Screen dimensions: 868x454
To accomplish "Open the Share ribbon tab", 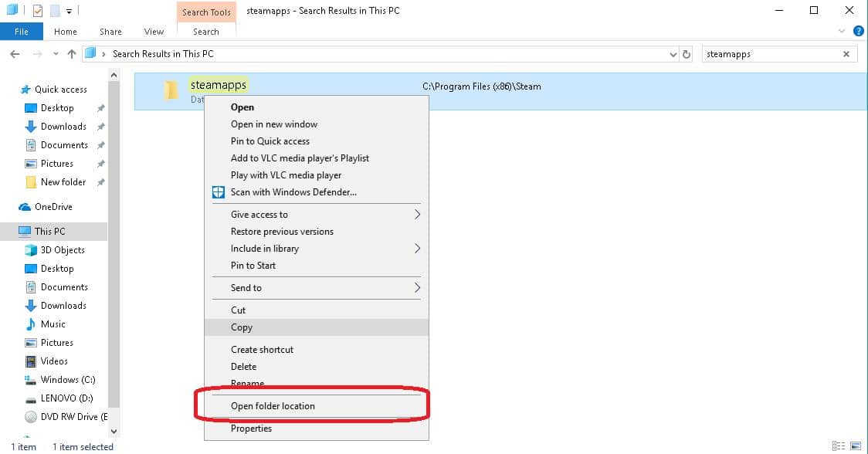I will (110, 32).
